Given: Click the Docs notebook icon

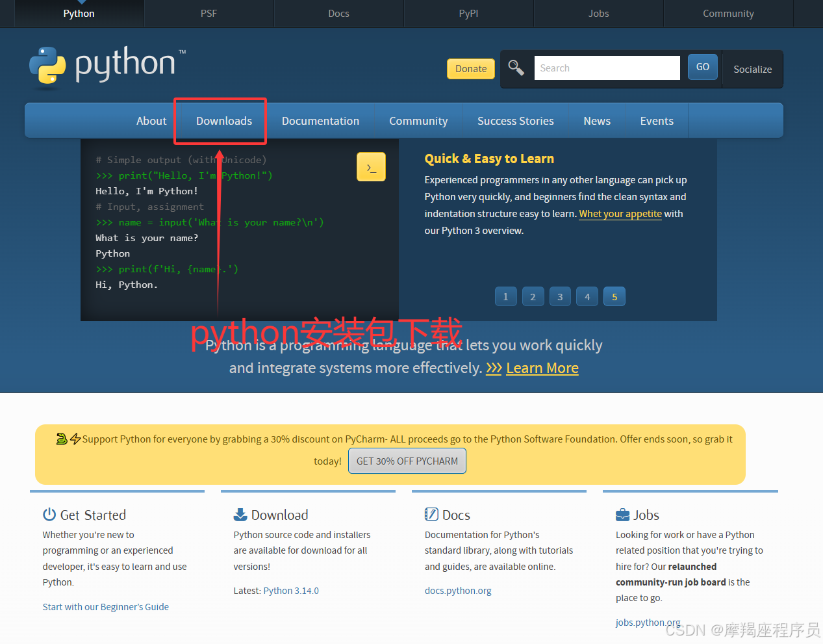Looking at the screenshot, I should 431,515.
